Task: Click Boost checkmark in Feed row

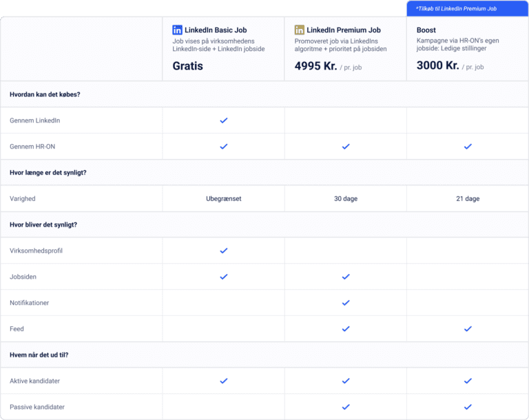Action: pos(468,329)
